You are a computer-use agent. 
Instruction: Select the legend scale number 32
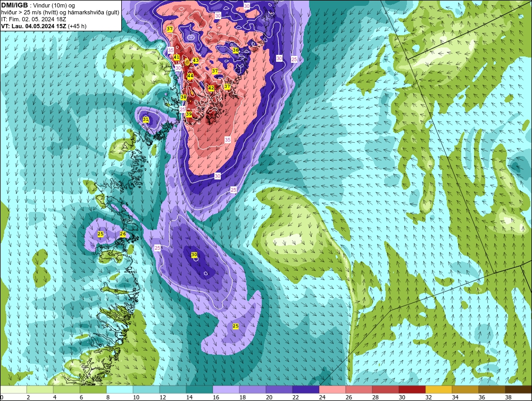pos(429,397)
